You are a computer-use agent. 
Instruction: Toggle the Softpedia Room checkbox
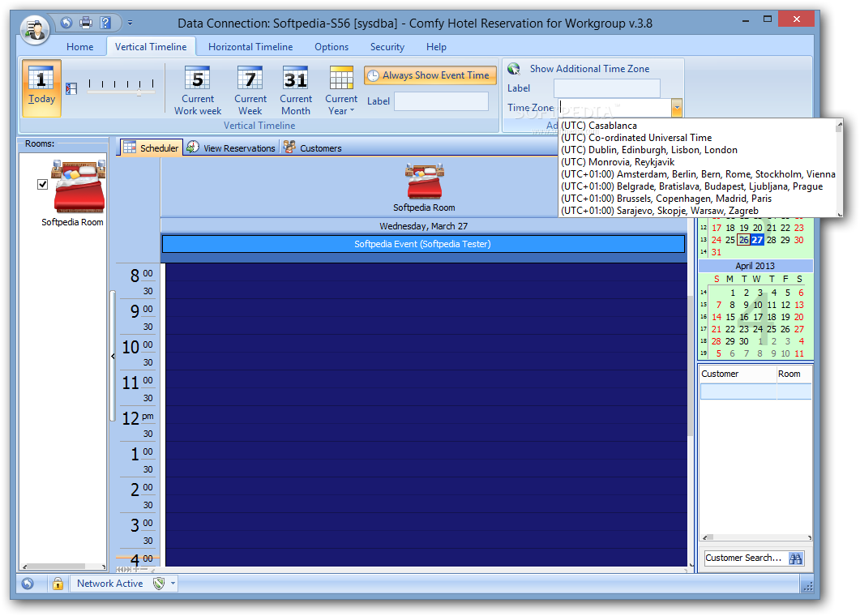tap(42, 184)
